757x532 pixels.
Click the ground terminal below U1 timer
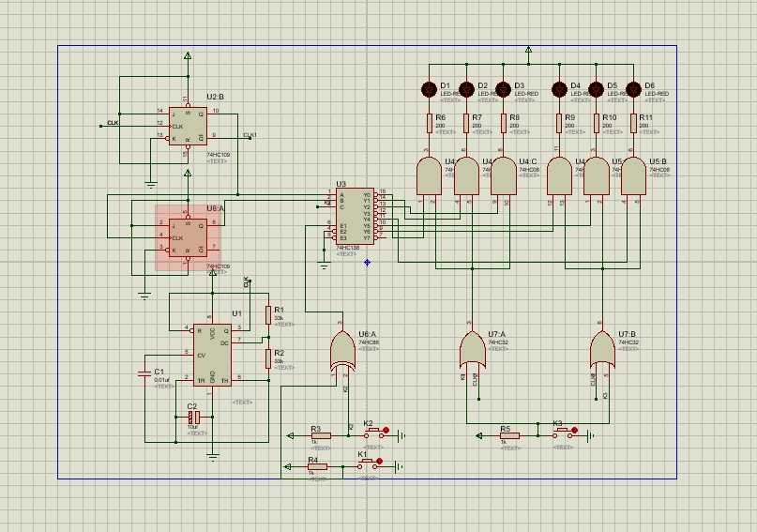point(212,457)
